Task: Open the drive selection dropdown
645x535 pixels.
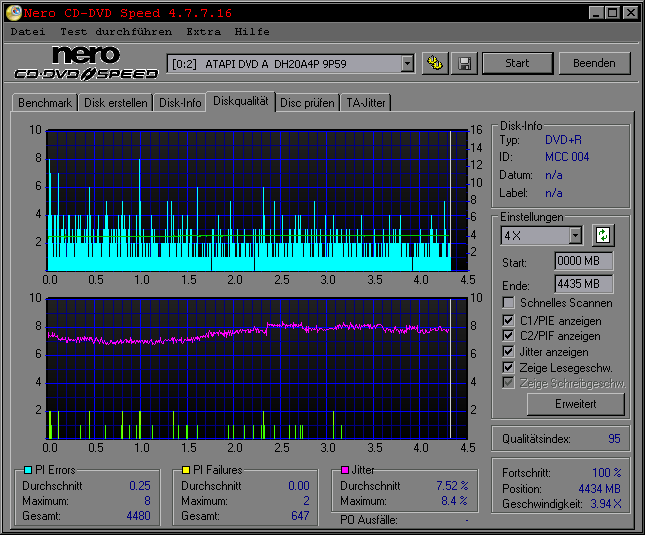Action: pos(407,64)
